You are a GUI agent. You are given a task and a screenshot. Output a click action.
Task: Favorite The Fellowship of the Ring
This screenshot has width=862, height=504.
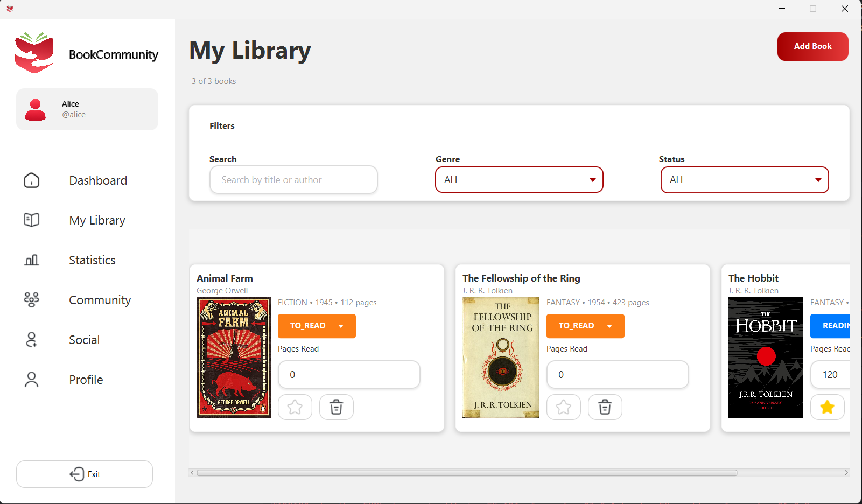click(564, 407)
